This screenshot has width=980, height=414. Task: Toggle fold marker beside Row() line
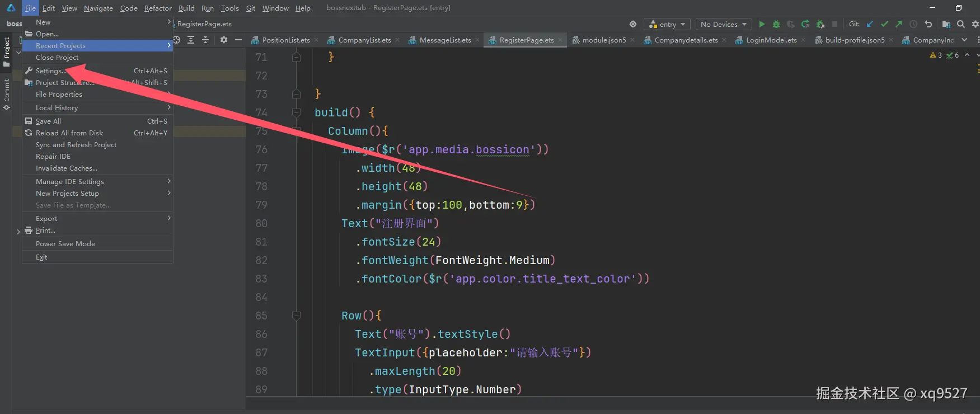pyautogui.click(x=296, y=316)
